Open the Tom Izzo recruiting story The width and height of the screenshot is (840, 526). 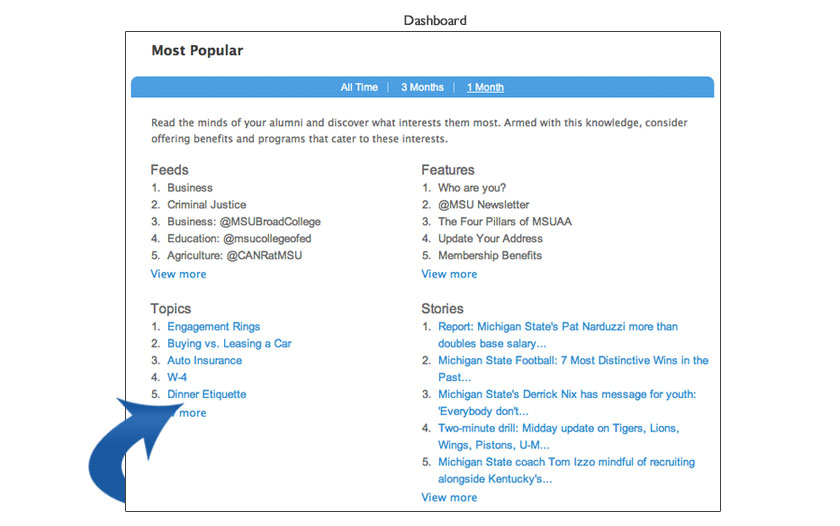pyautogui.click(x=566, y=470)
